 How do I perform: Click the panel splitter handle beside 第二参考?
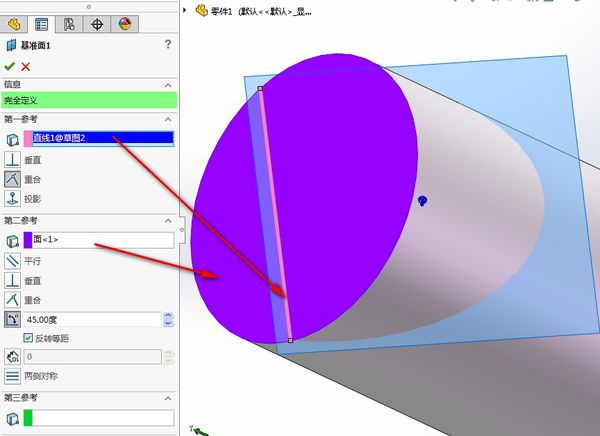[182, 230]
